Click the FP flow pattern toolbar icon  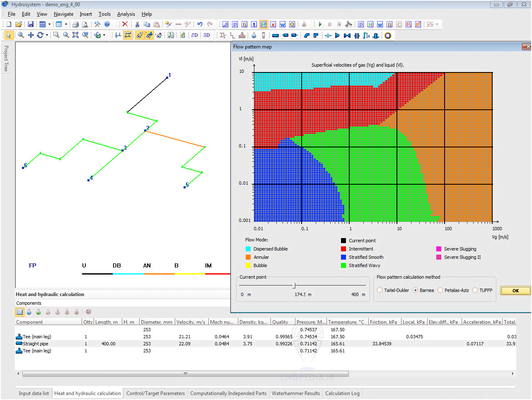tap(264, 24)
